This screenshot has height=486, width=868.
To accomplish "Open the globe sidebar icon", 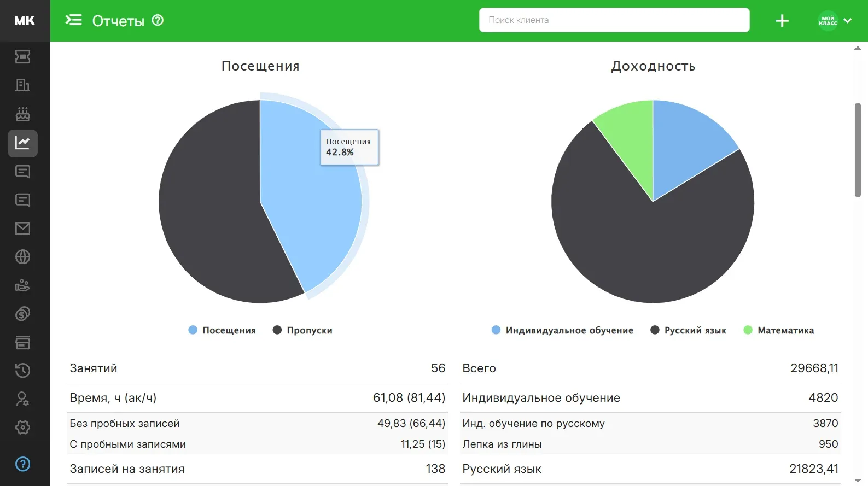I will click(22, 257).
